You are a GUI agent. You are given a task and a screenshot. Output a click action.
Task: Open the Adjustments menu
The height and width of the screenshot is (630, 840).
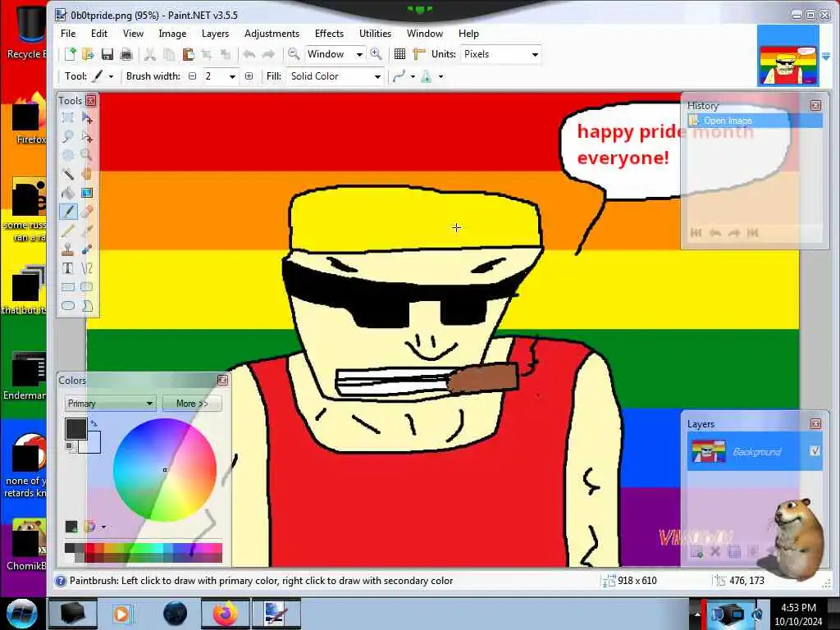pyautogui.click(x=272, y=34)
